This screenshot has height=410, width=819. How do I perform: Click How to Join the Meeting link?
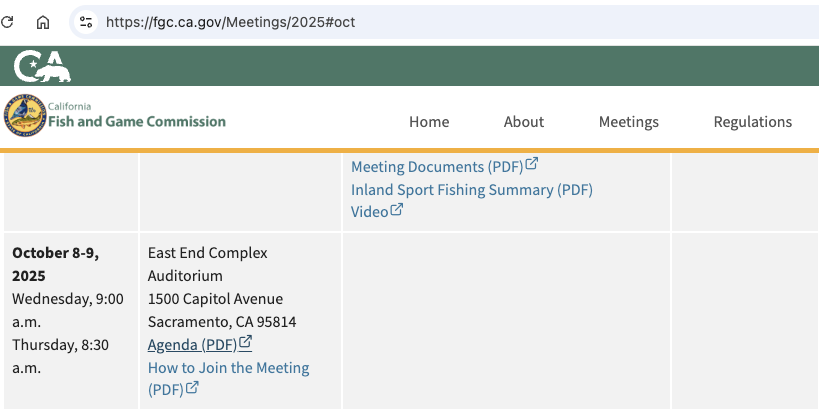pos(228,368)
